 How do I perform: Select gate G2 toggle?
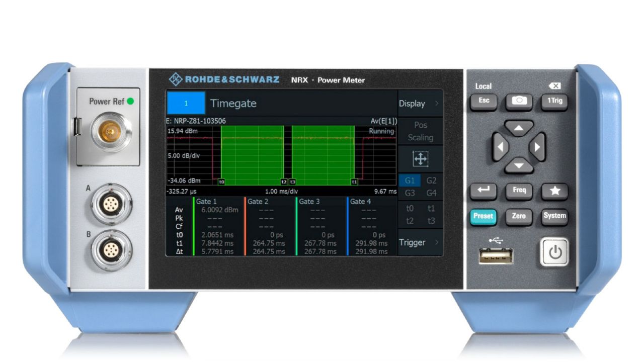point(431,180)
